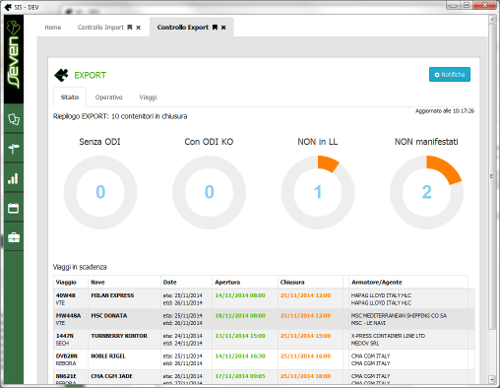Image resolution: width=500 pixels, height=388 pixels.
Task: Click Riepilogo EXPORT summary text
Action: tap(120, 116)
